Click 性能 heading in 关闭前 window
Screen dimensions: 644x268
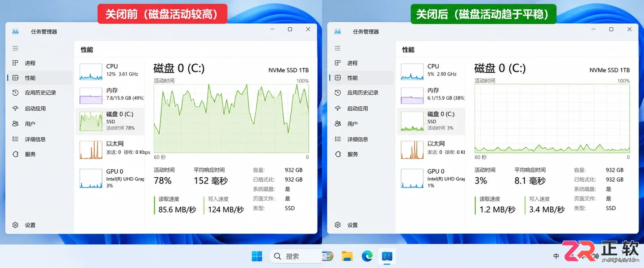click(x=87, y=50)
